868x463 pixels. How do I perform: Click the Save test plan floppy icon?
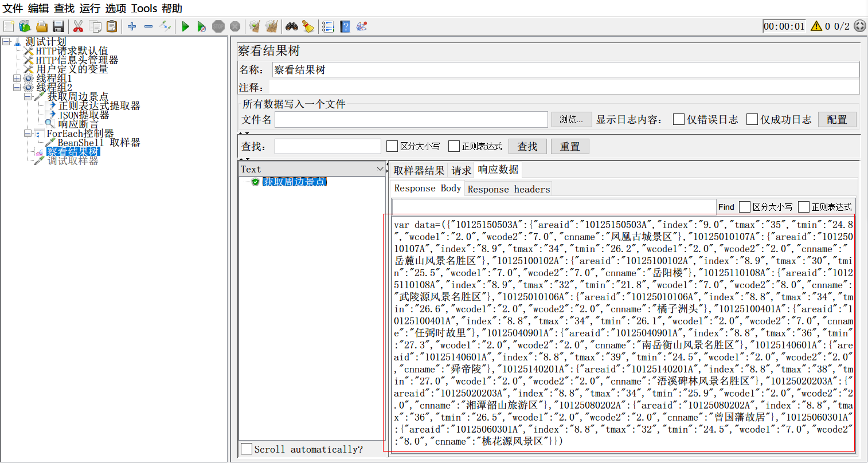point(58,26)
